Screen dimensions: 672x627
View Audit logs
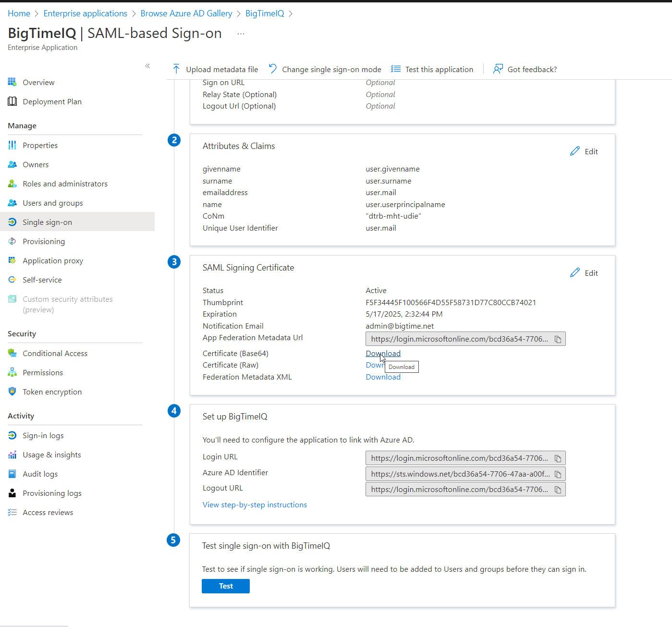[x=40, y=474]
